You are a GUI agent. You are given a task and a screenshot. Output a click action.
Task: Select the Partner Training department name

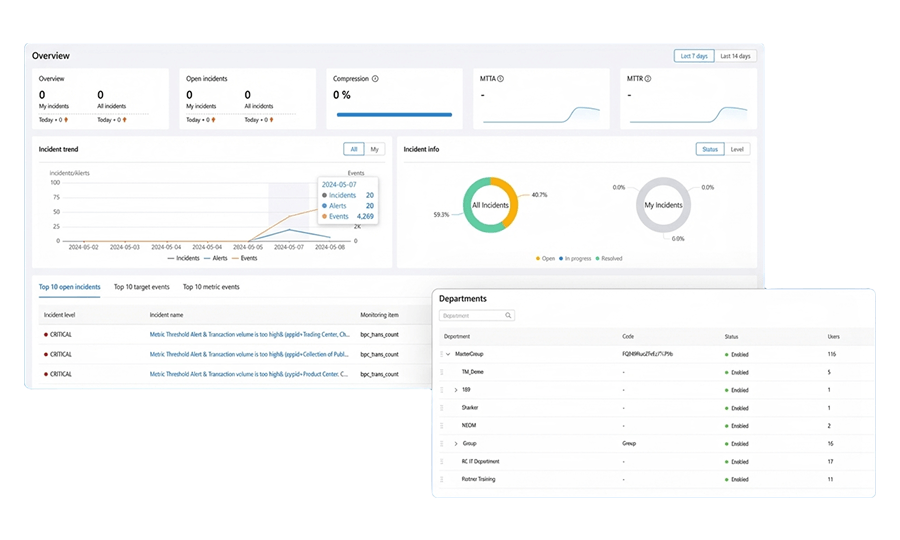click(478, 479)
